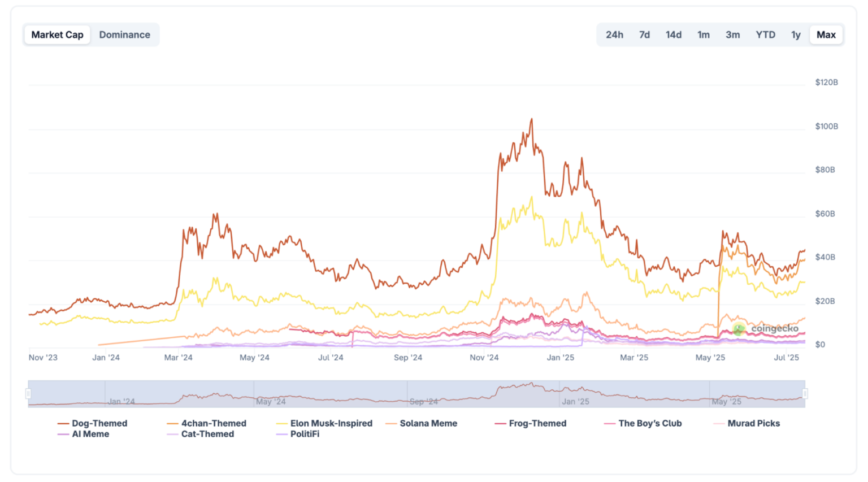
Task: Switch to the Dominance view
Action: coord(125,34)
